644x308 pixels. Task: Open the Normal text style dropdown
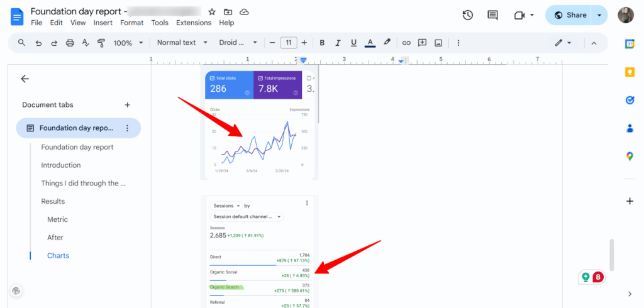(182, 43)
